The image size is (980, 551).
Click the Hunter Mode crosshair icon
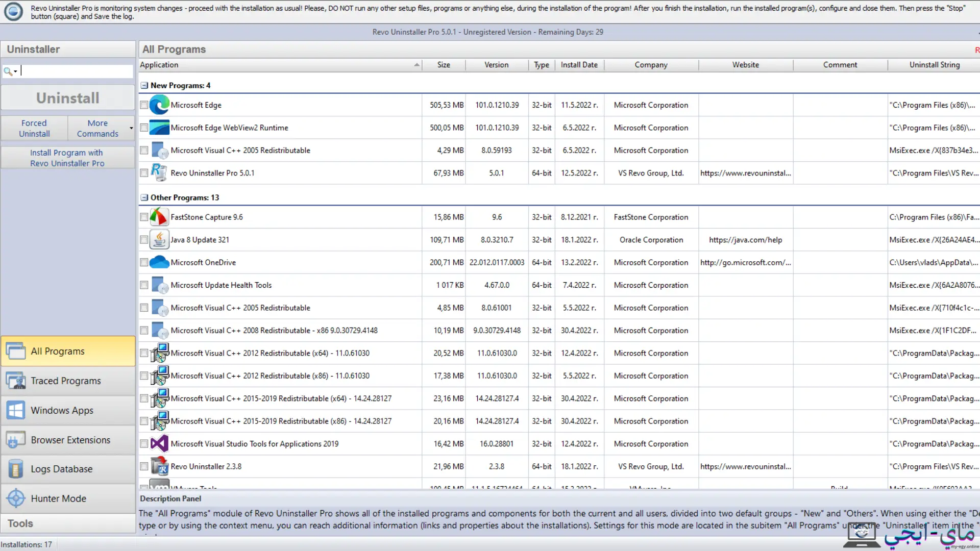click(16, 498)
